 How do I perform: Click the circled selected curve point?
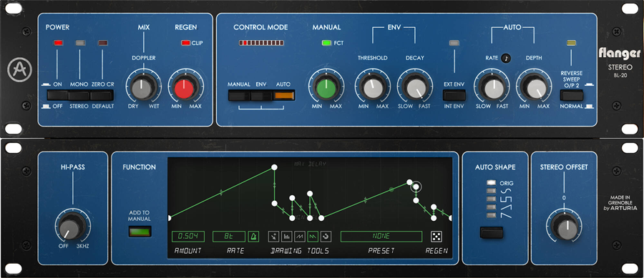coord(416,187)
